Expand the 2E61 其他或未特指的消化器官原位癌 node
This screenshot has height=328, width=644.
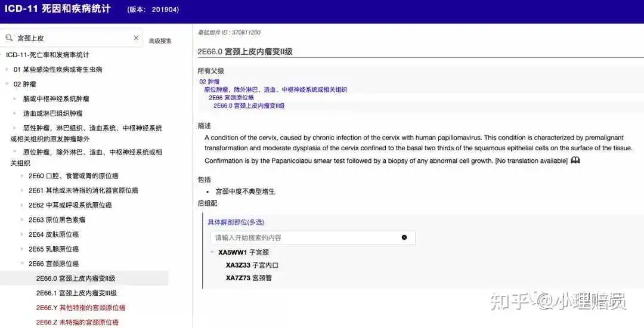22,190
